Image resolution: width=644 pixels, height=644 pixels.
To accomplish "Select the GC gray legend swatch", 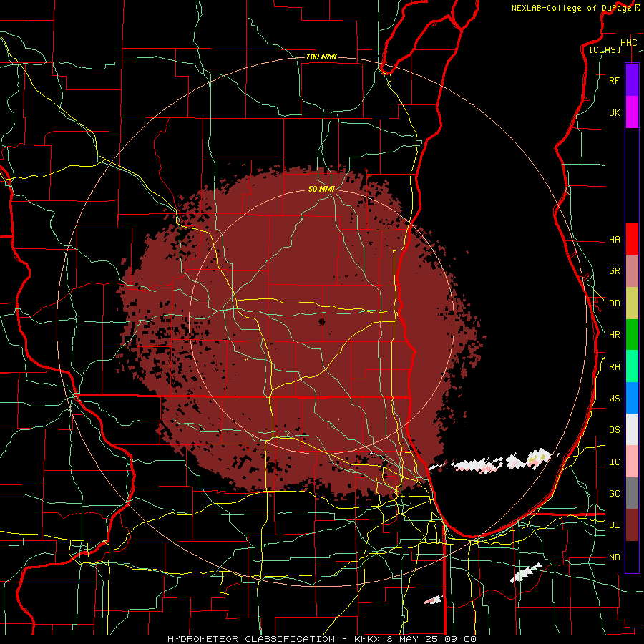I will click(632, 493).
